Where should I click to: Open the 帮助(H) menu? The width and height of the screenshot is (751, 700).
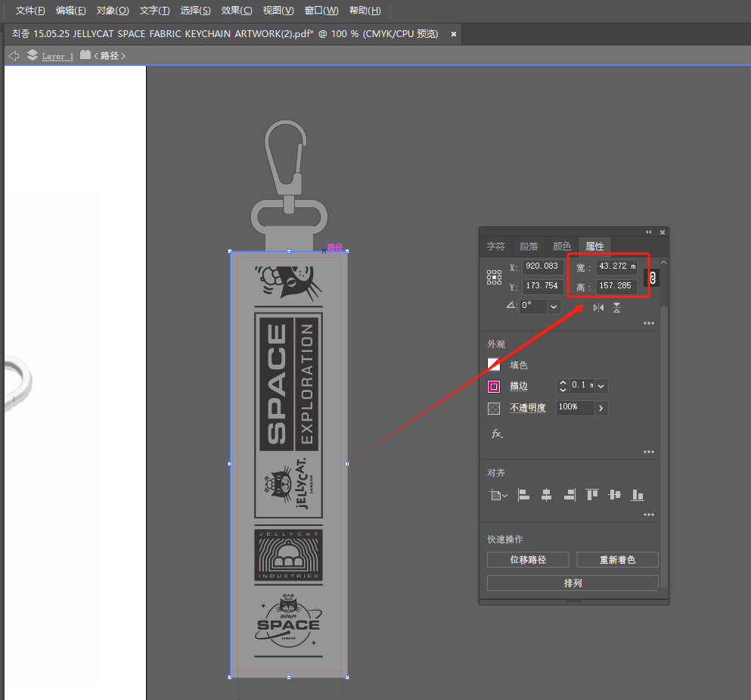point(365,11)
